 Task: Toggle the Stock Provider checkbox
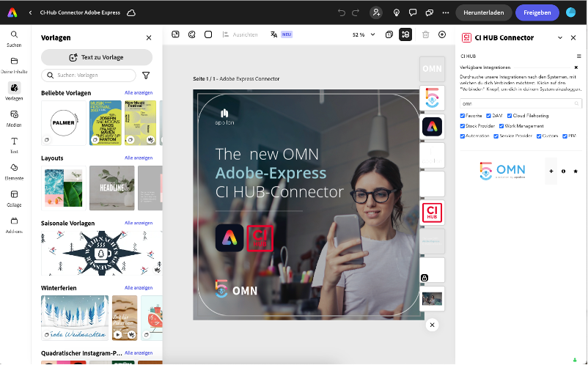pyautogui.click(x=463, y=126)
